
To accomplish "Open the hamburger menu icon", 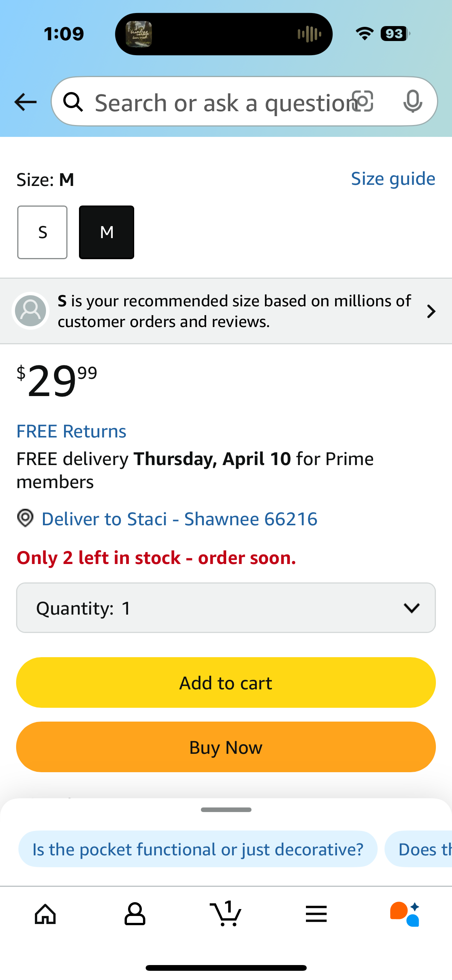I will click(316, 914).
